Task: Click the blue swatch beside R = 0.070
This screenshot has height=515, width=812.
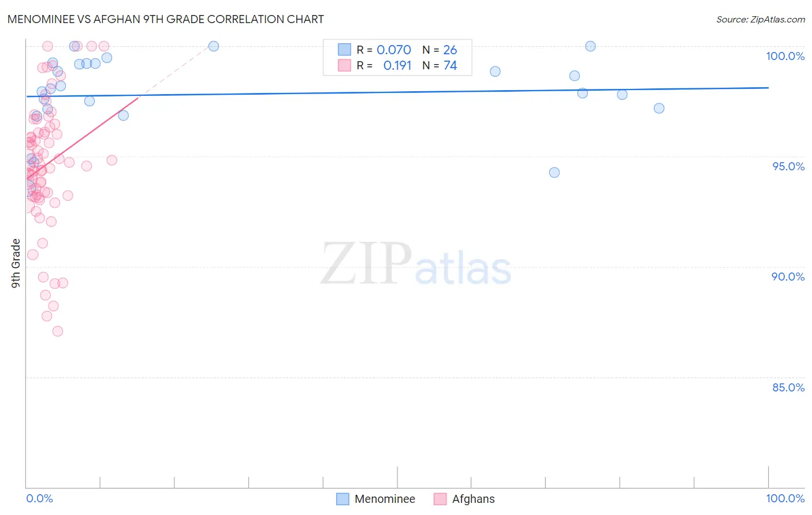Action: tap(344, 50)
